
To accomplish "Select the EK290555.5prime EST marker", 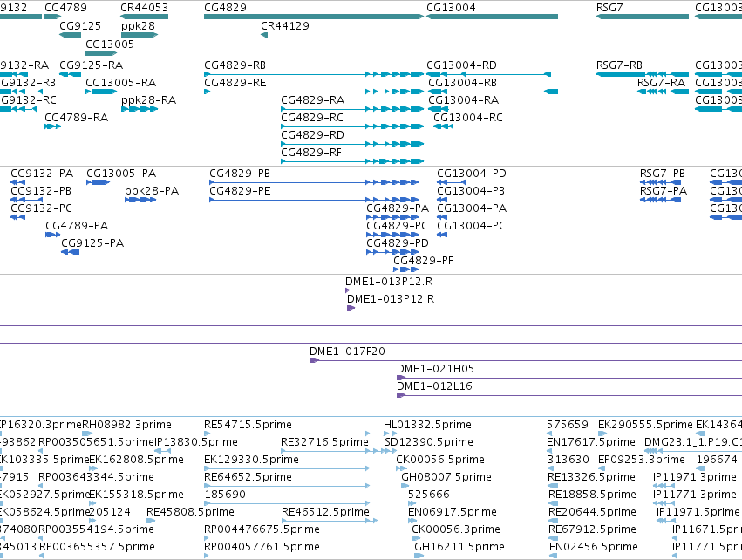I will tap(602, 434).
